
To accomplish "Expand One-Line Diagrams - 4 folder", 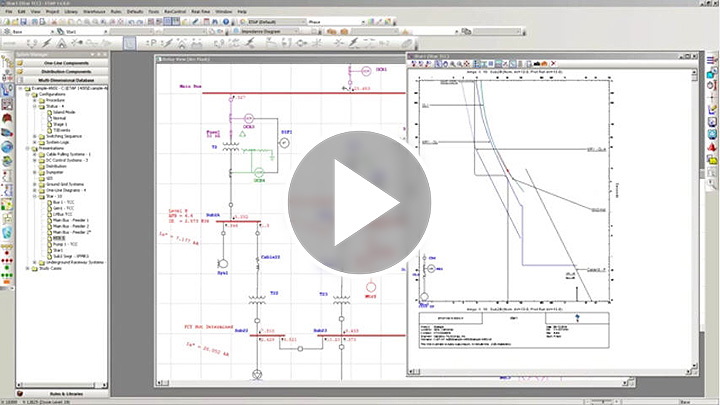I will pos(34,190).
